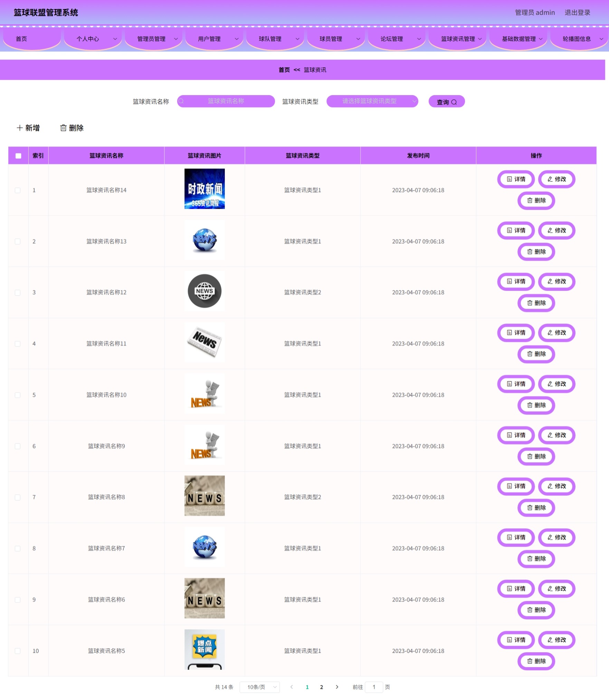
Task: Expand the 管理员管理 menu
Action: coord(153,39)
